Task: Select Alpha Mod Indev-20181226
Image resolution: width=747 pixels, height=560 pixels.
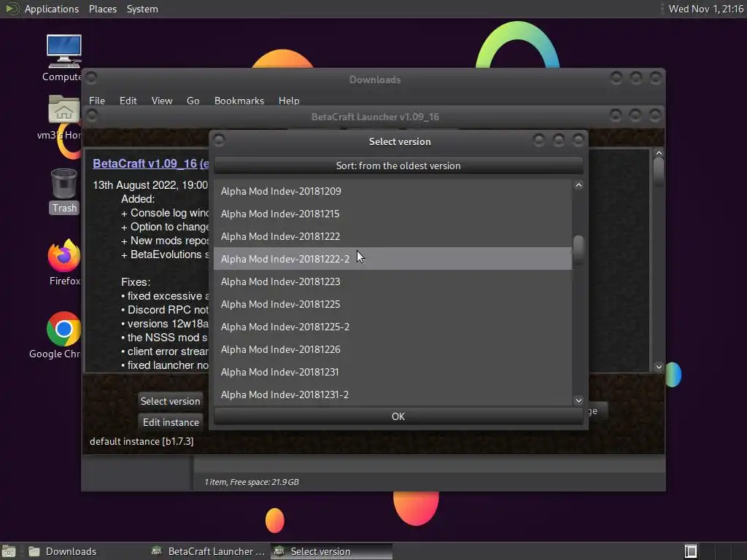Action: pos(392,349)
